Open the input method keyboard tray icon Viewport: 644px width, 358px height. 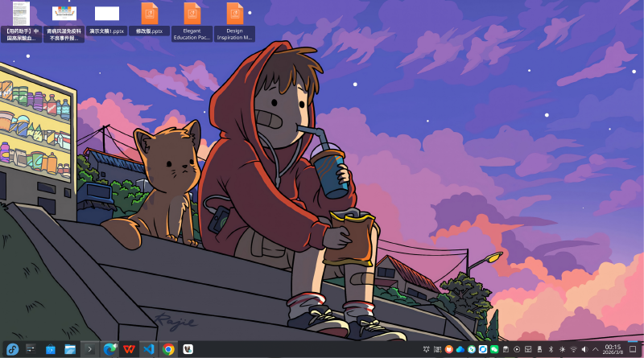click(438, 349)
